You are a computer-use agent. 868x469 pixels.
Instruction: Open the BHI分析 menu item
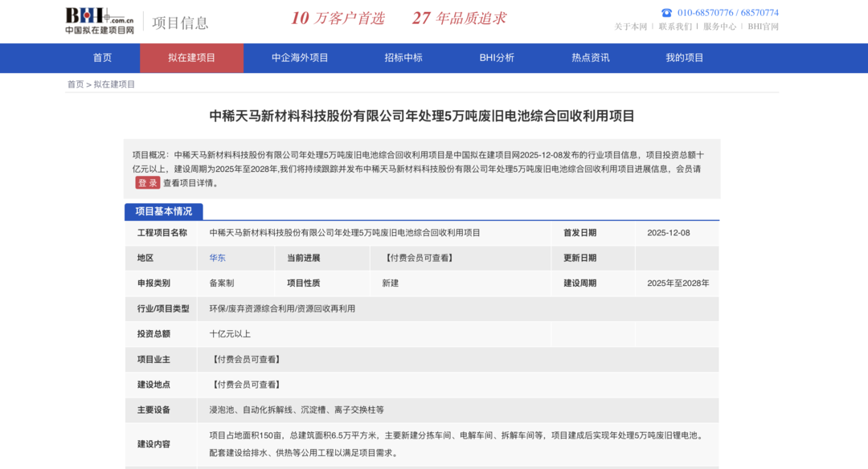coord(497,58)
